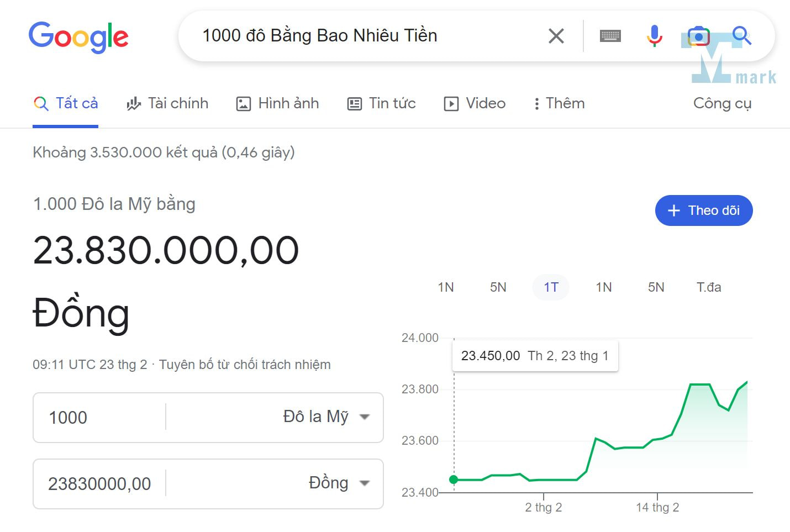This screenshot has width=790, height=532.
Task: Expand the Đô la Mỹ currency dropdown
Action: click(326, 417)
